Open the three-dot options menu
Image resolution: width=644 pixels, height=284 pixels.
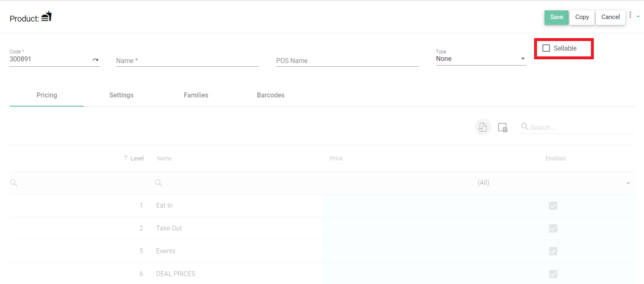[x=631, y=15]
